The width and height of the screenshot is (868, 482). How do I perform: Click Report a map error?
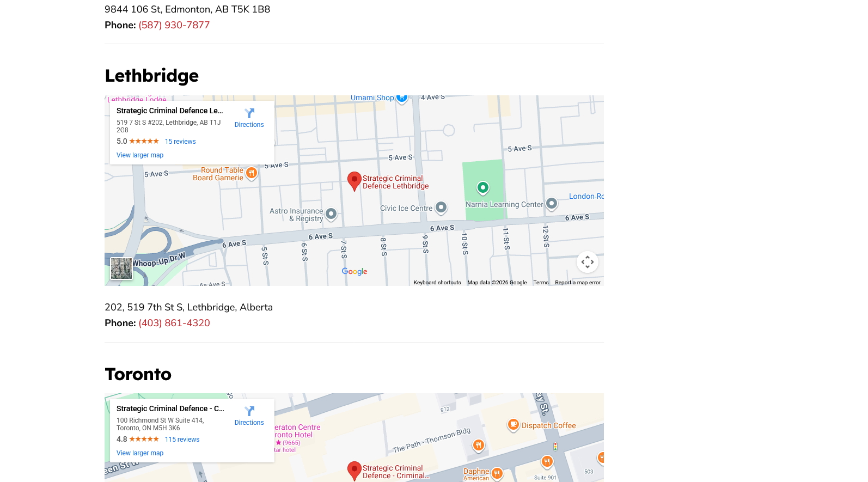[x=578, y=283]
